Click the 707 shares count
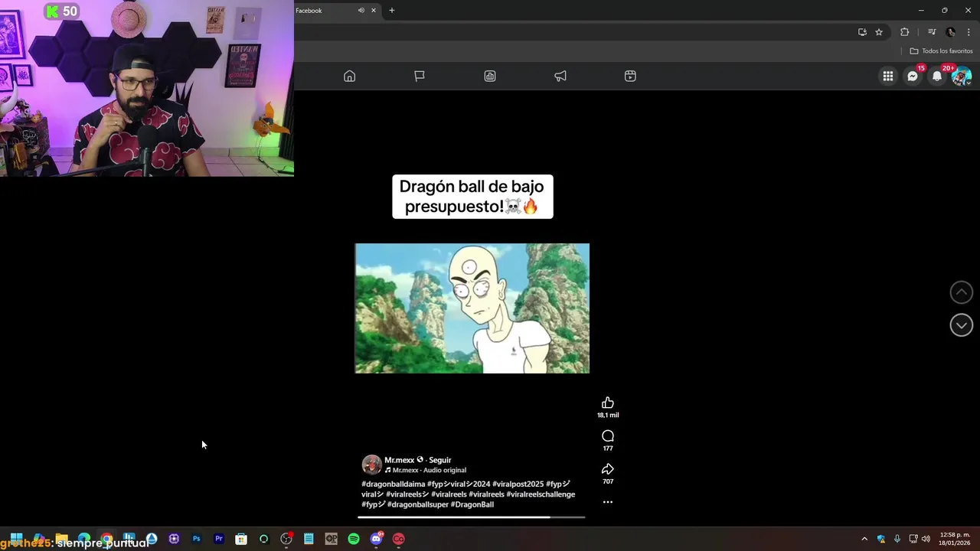The image size is (980, 551). [608, 481]
